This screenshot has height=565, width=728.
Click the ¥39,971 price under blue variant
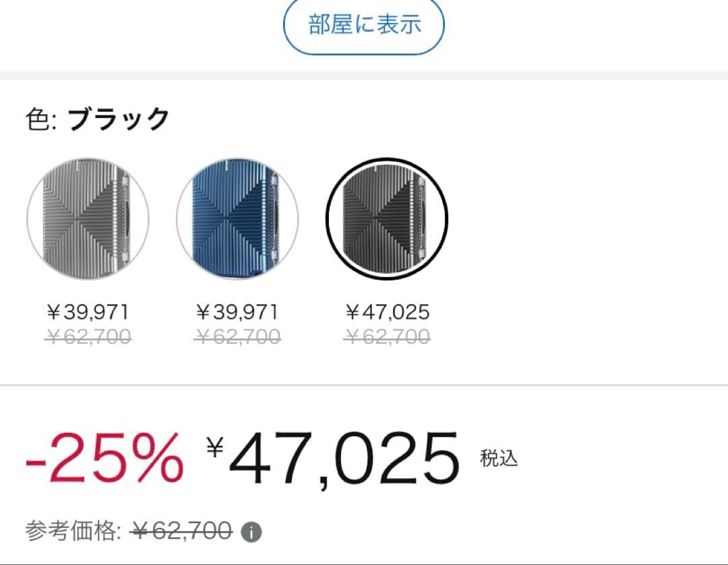(237, 311)
